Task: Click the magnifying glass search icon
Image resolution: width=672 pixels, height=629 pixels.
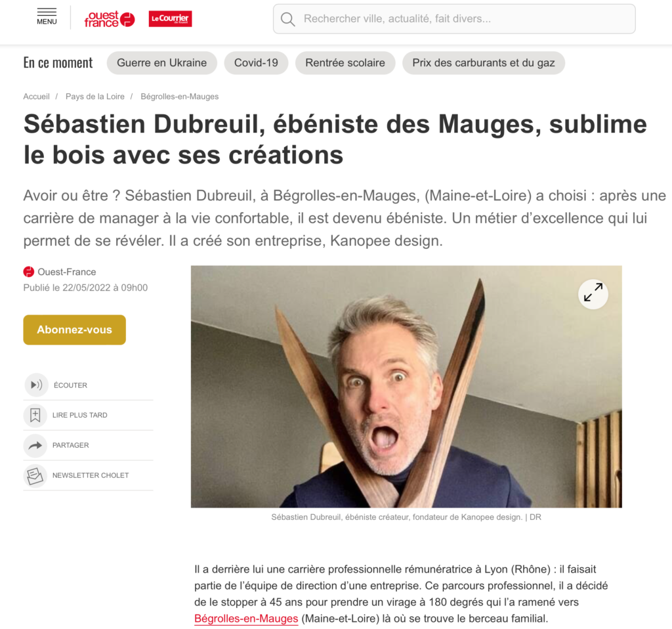Action: [x=287, y=19]
